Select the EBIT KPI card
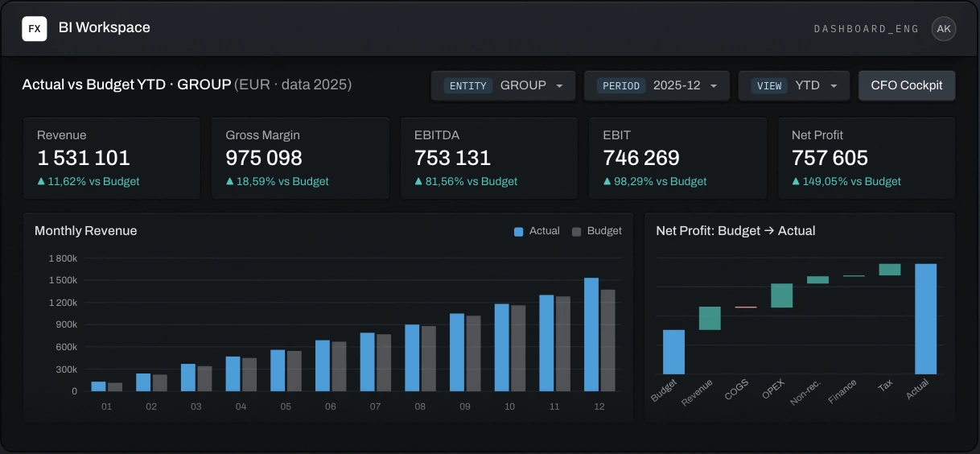The height and width of the screenshot is (454, 980). (x=677, y=159)
